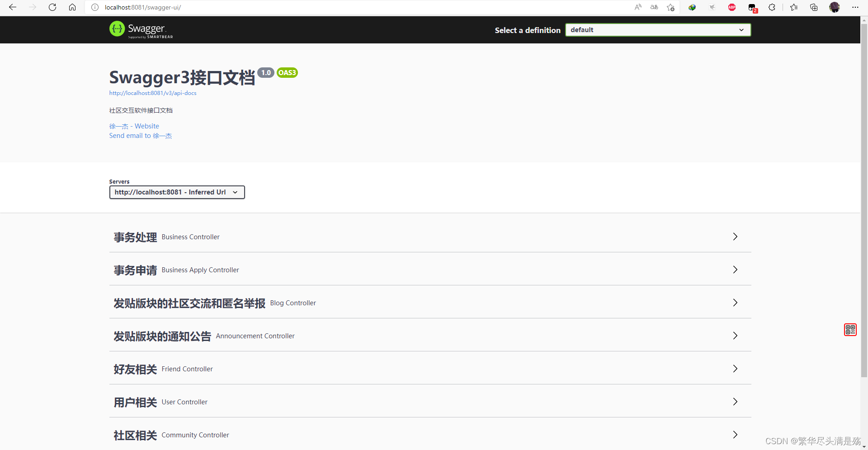Click the 1.0 version badge
Viewport: 868px width, 450px height.
266,72
